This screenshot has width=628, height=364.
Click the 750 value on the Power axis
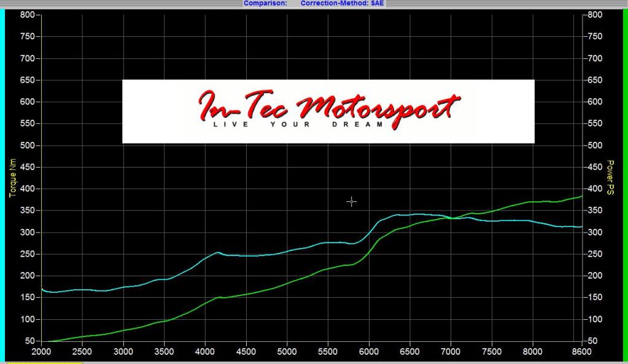[x=595, y=36]
